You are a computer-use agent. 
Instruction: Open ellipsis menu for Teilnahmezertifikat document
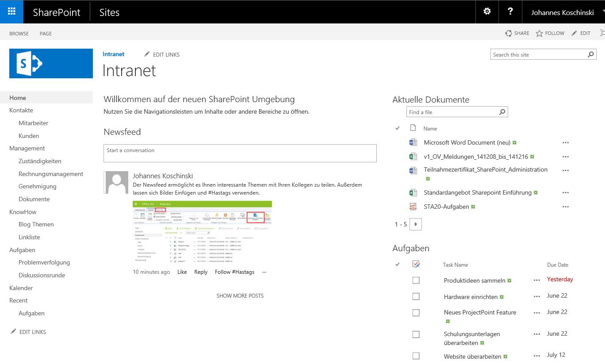pos(565,170)
